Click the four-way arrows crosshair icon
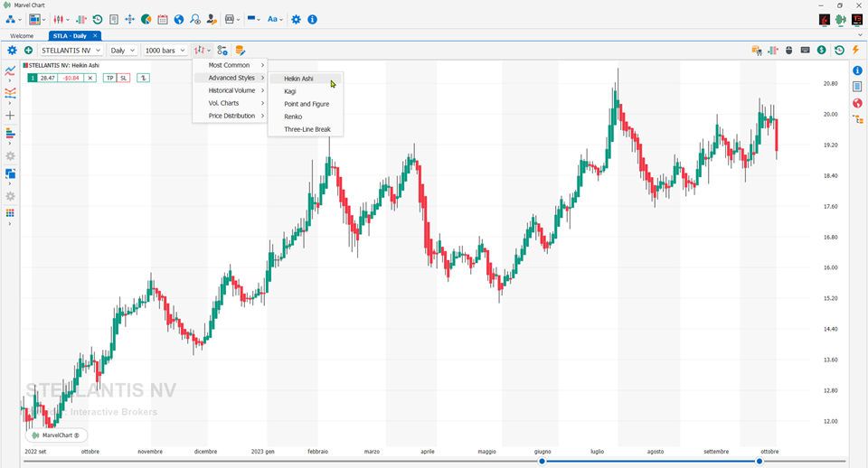This screenshot has width=868, height=468. [129, 19]
